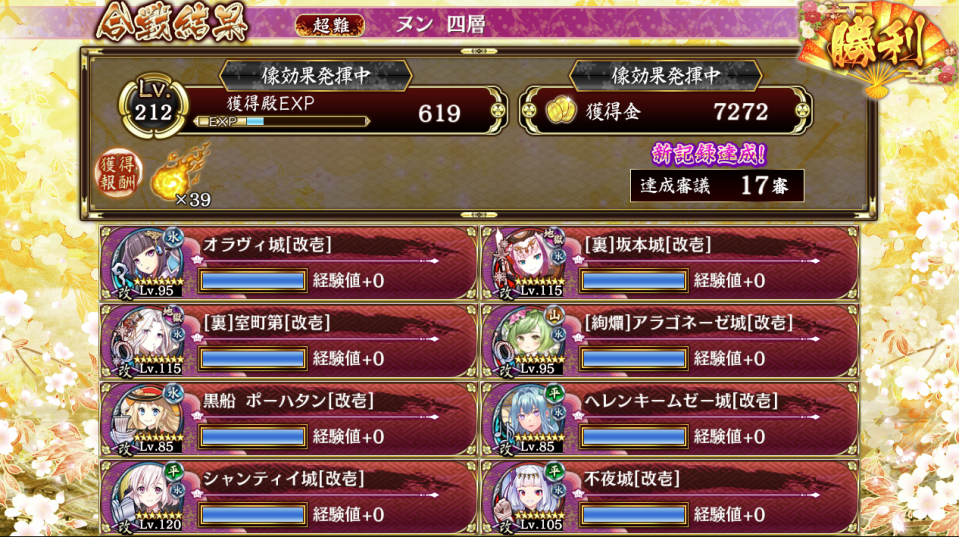Click オラヴィ城 blue experience gauge
The image size is (959, 537).
tap(253, 281)
